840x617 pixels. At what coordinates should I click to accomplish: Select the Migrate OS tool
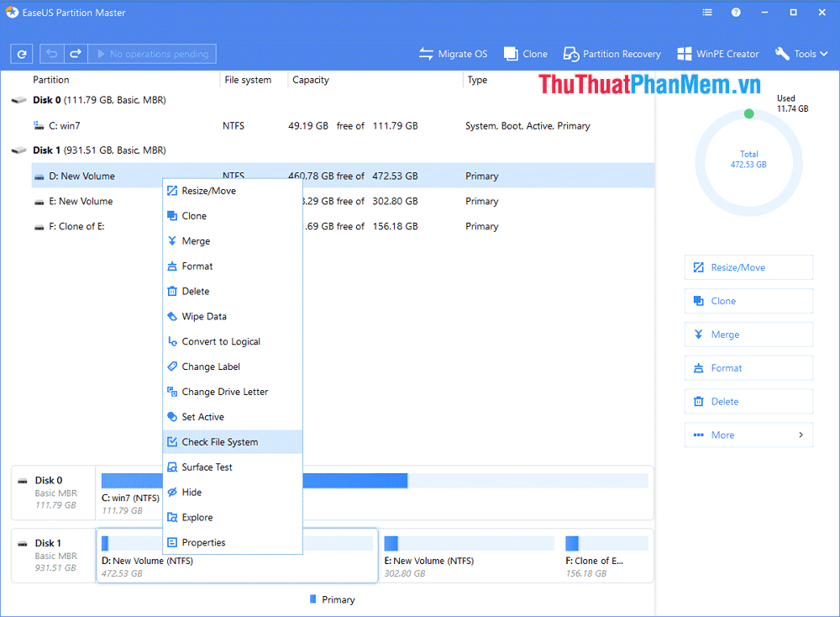[x=453, y=53]
